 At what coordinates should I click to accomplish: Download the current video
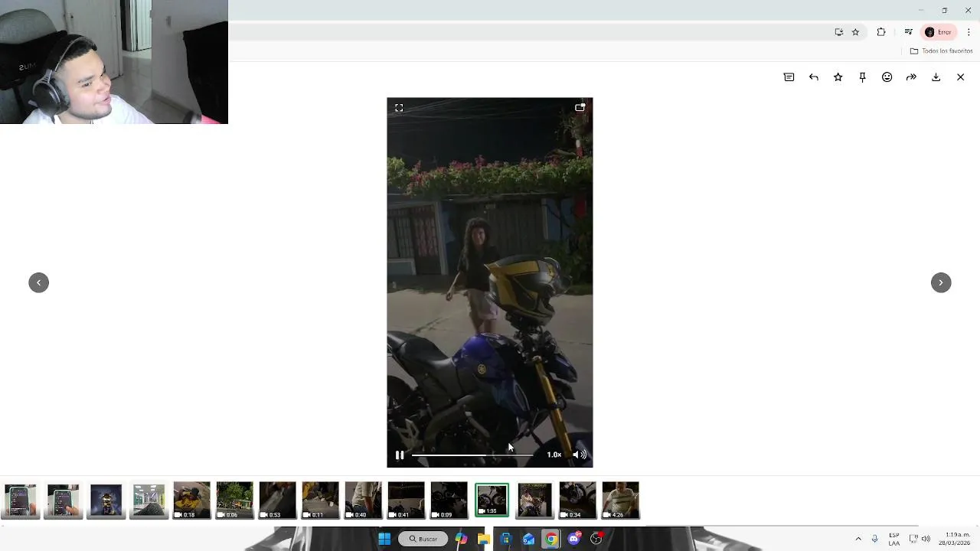936,77
